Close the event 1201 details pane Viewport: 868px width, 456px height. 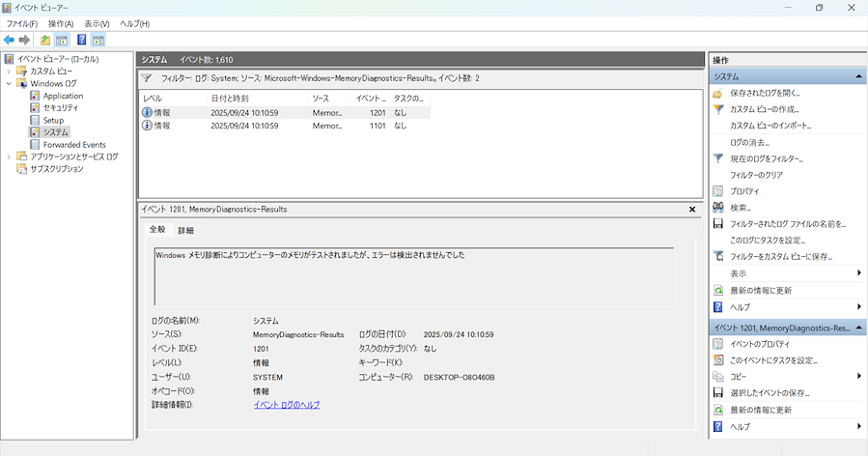coord(692,209)
